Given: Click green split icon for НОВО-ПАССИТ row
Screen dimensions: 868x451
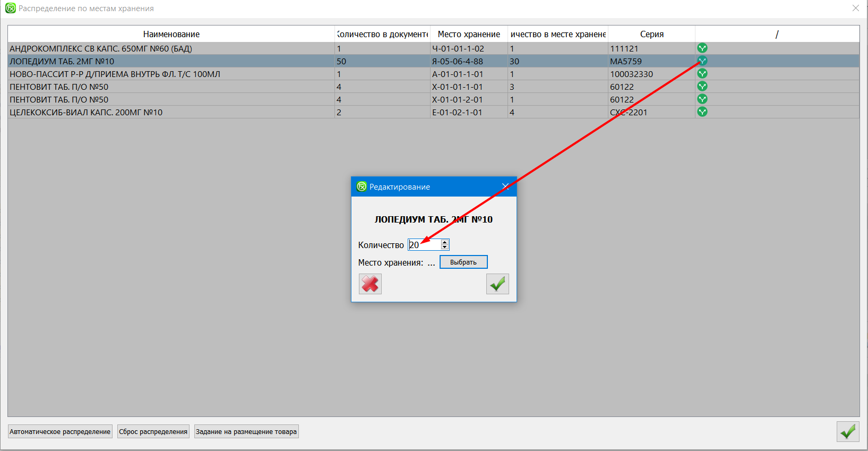Looking at the screenshot, I should (x=702, y=74).
